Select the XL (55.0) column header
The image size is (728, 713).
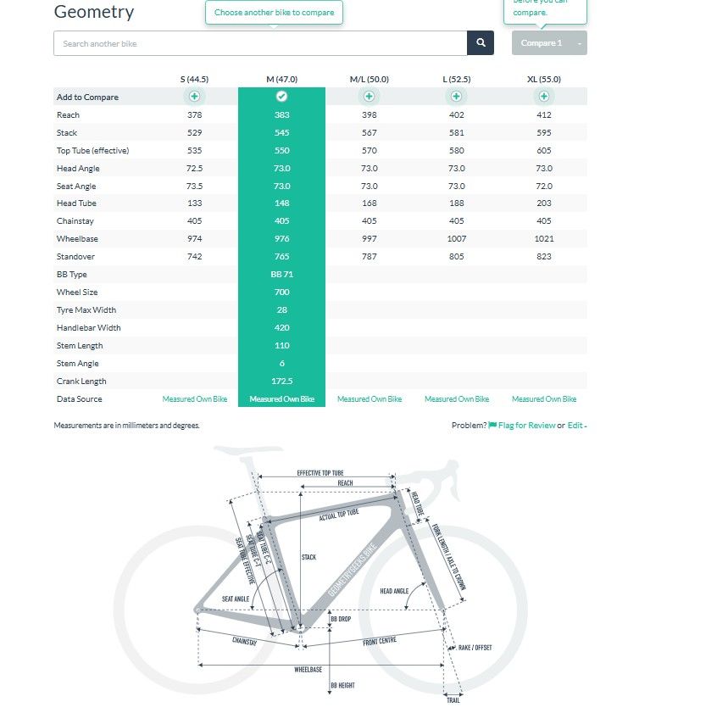(x=544, y=79)
